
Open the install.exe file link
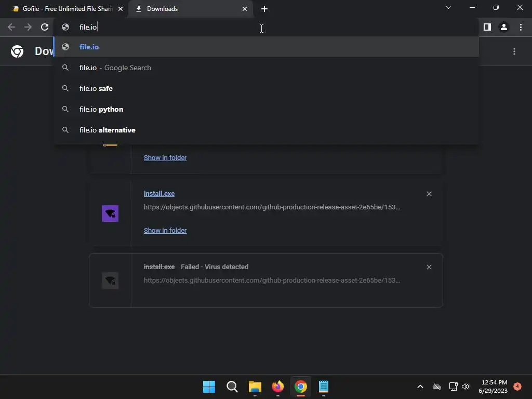(159, 193)
